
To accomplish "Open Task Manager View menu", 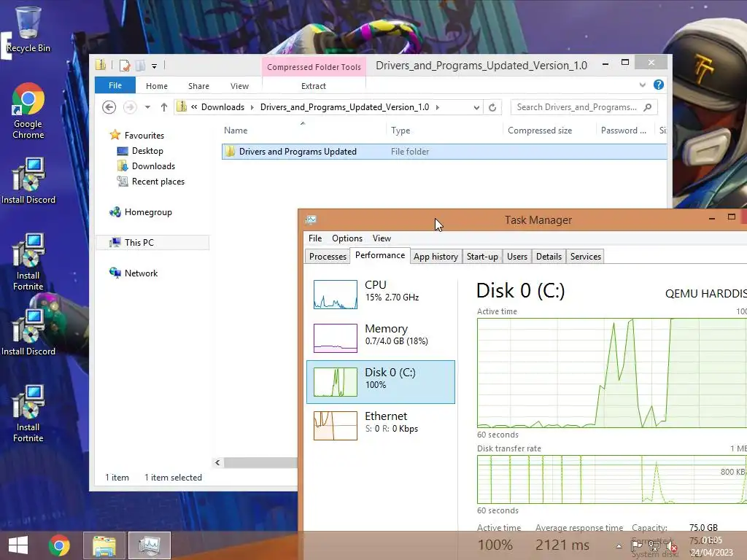I will (x=382, y=238).
